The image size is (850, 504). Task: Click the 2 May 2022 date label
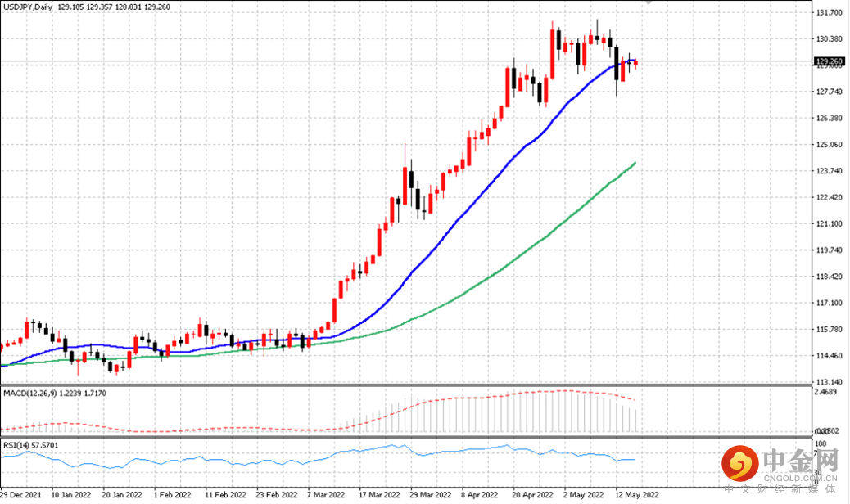pos(583,495)
